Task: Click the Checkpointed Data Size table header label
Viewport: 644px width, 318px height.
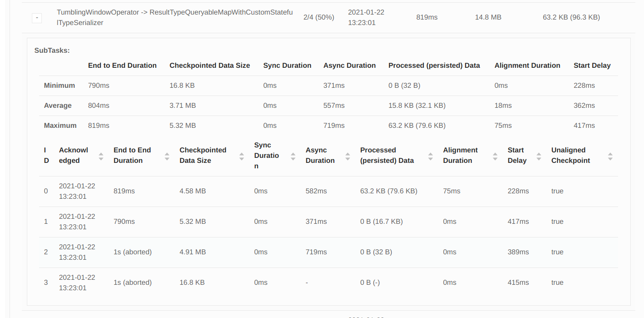Action: click(x=203, y=155)
